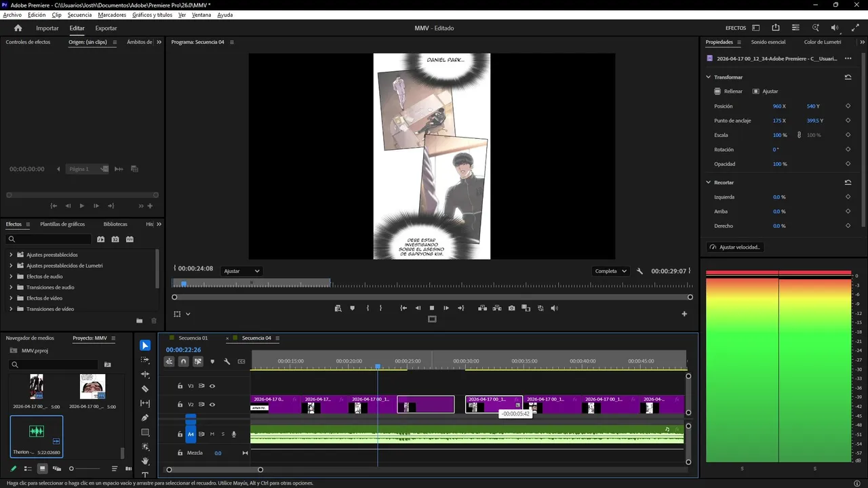Toggle snap in timeline
Screen dimensions: 868x488
tap(183, 362)
